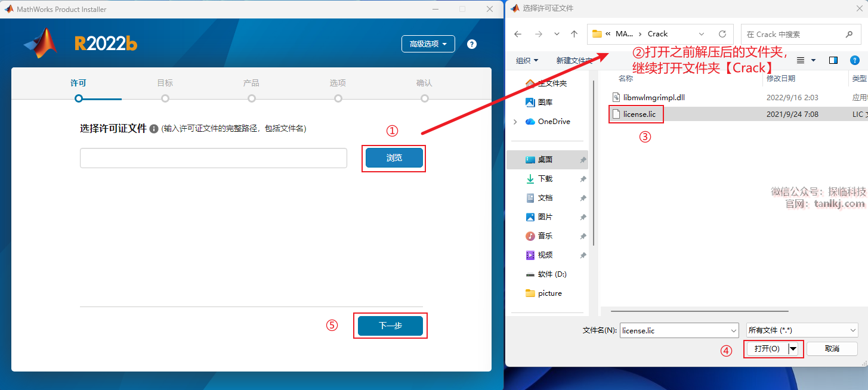Click the 2021/9/24 7:08 date cell
This screenshot has width=868, height=390.
tap(792, 113)
